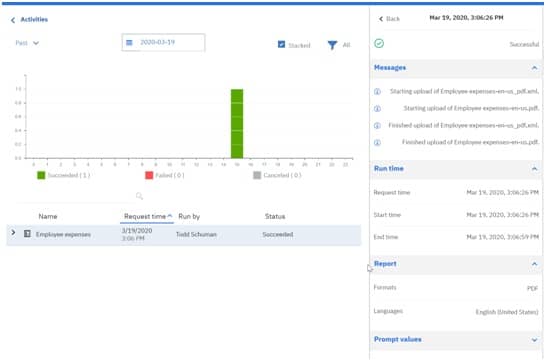Expand the Prompt values section

click(534, 340)
